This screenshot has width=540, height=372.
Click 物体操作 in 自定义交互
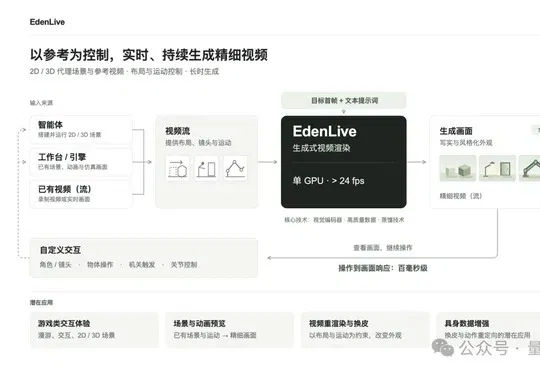coord(100,265)
